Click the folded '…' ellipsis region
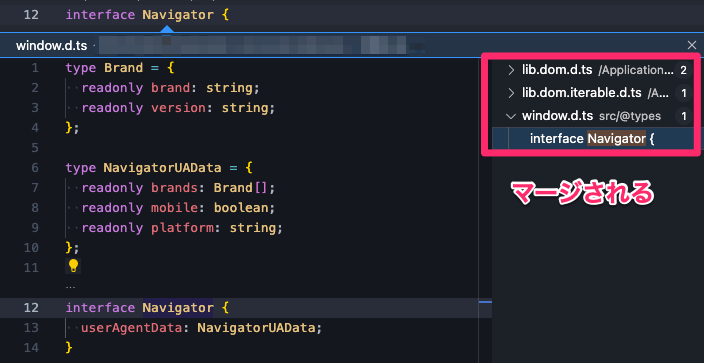Viewport: 704px width, 363px height. click(x=70, y=286)
